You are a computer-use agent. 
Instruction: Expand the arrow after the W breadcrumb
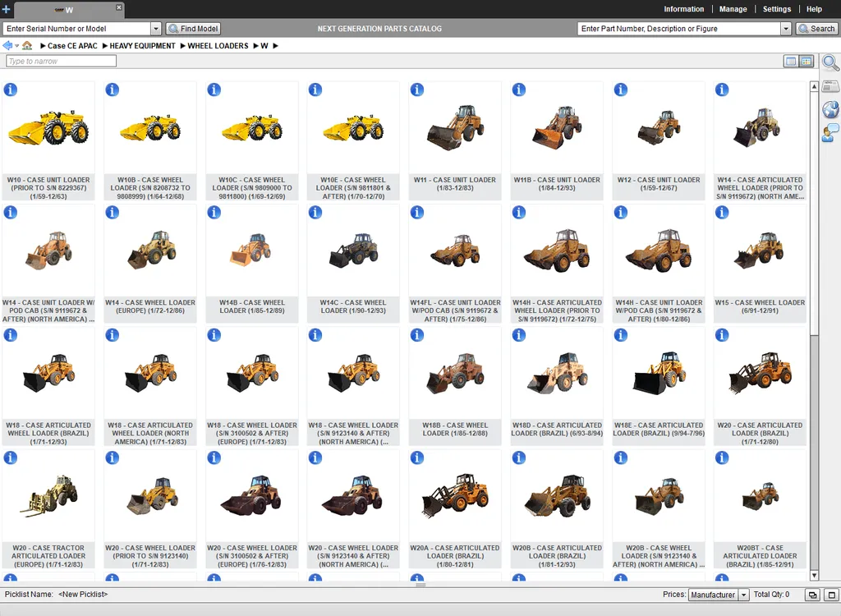[276, 46]
